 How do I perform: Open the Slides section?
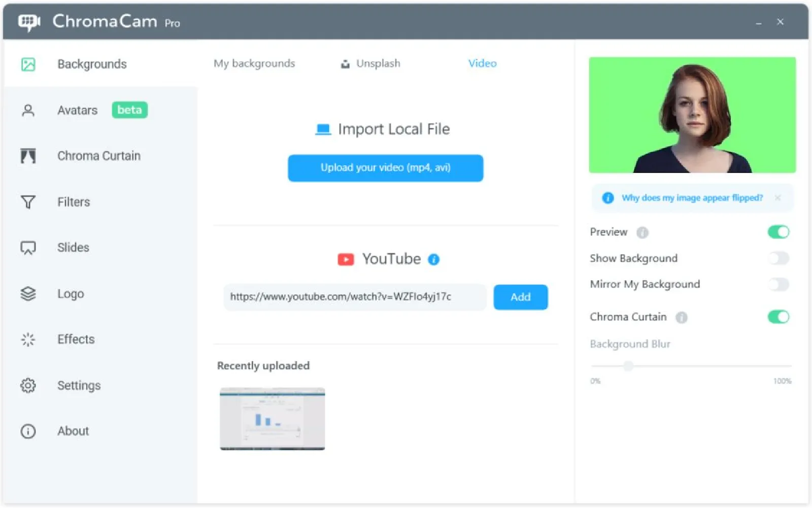(x=100, y=248)
